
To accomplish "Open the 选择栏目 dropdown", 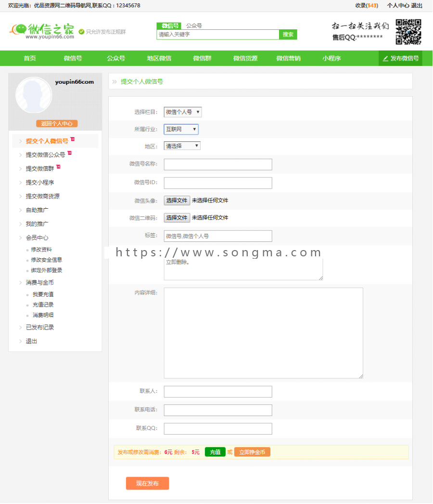I will click(183, 112).
